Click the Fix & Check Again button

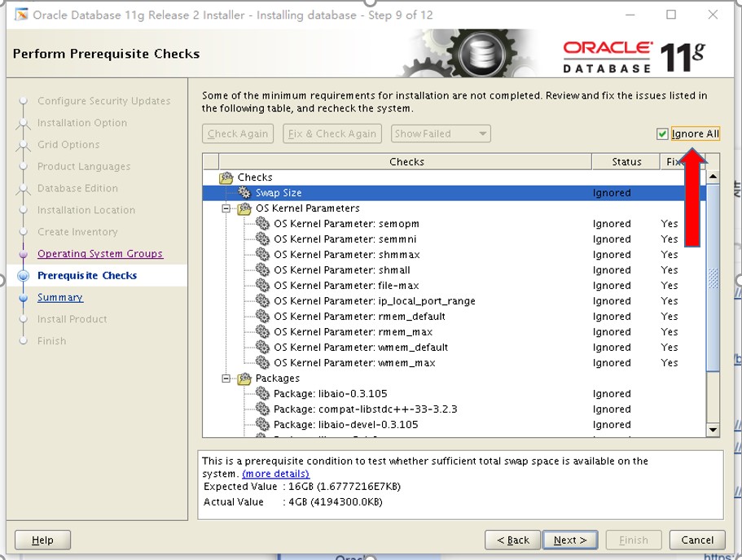[332, 133]
